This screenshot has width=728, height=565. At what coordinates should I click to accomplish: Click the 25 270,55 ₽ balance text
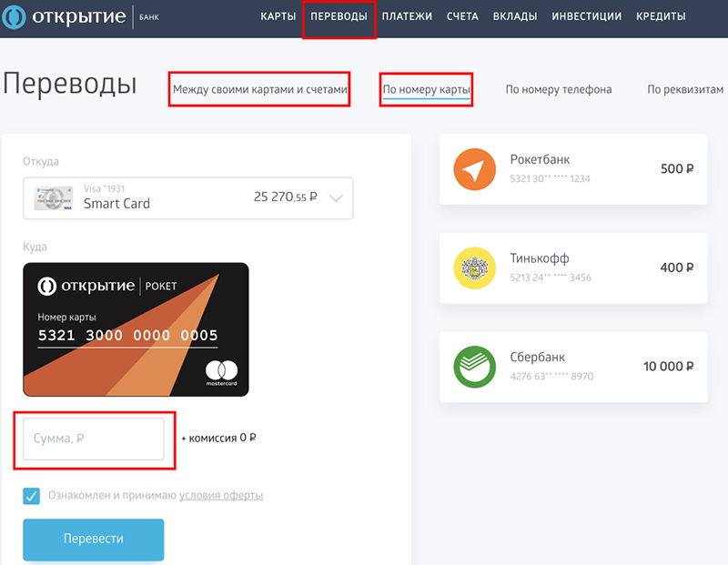[x=285, y=197]
